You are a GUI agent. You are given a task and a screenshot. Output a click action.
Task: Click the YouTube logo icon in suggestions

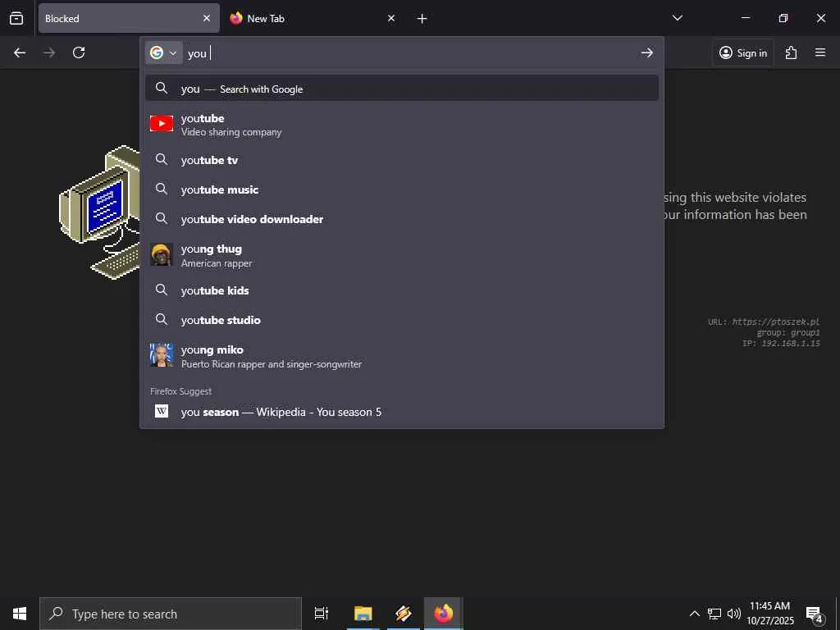[x=162, y=123]
